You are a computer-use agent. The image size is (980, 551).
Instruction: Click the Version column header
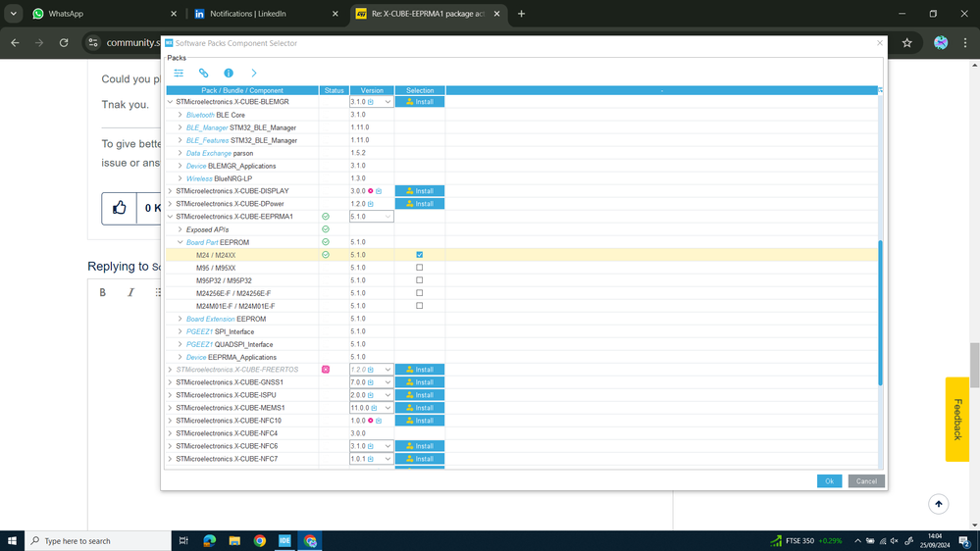[x=372, y=90]
